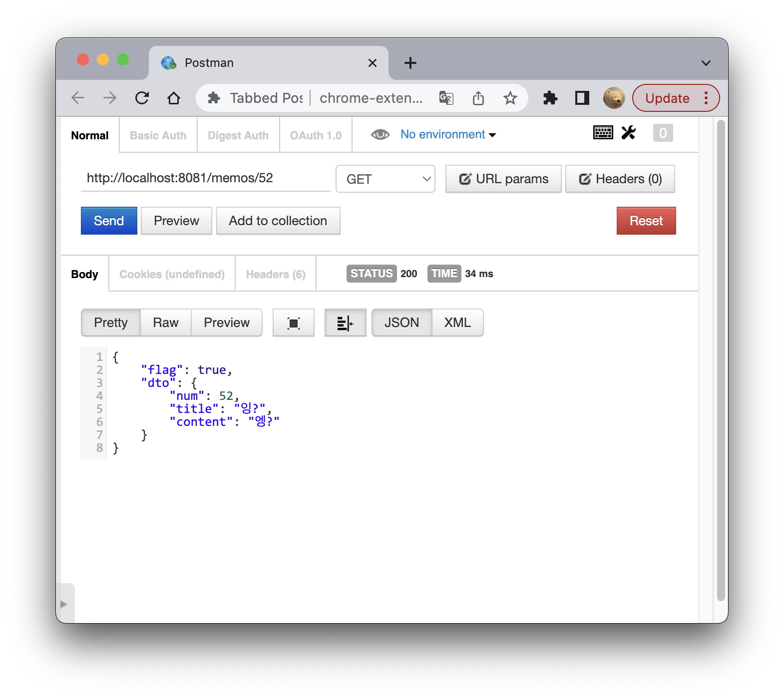The height and width of the screenshot is (697, 784).
Task: Bookmark this page with the star icon
Action: point(510,98)
